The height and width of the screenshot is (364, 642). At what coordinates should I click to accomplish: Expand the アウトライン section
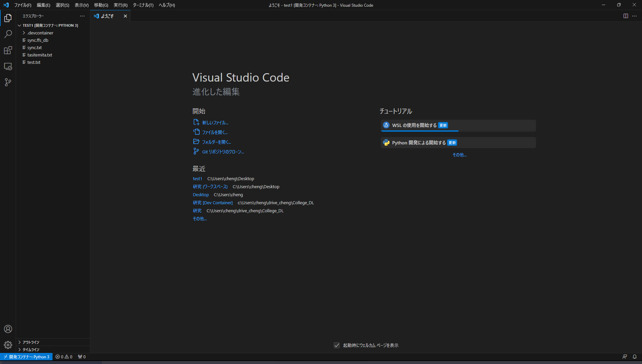[31, 342]
